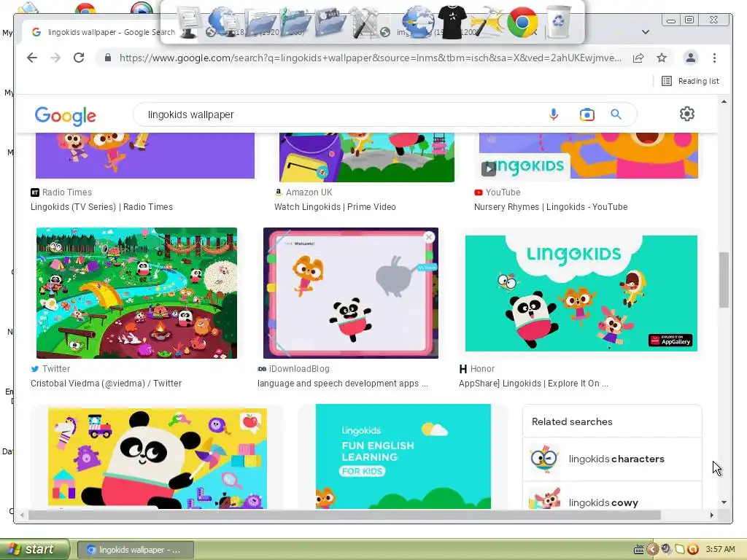The image size is (747, 560).
Task: Click the padlock site info icon
Action: tap(108, 58)
